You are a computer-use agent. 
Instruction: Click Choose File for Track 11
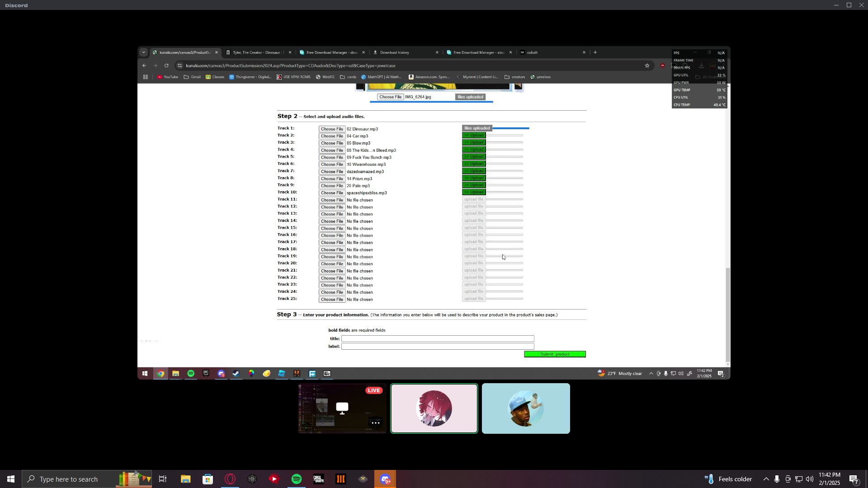point(331,200)
